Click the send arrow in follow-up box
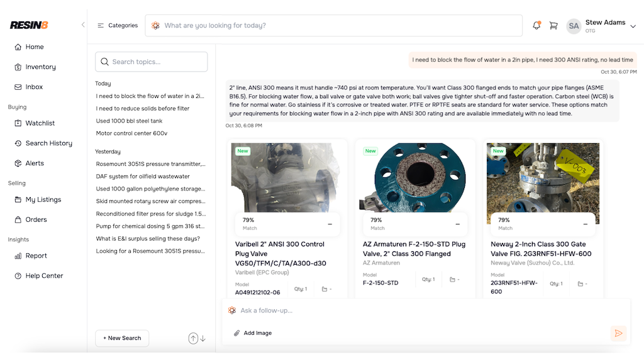This screenshot has width=644, height=362. [618, 333]
